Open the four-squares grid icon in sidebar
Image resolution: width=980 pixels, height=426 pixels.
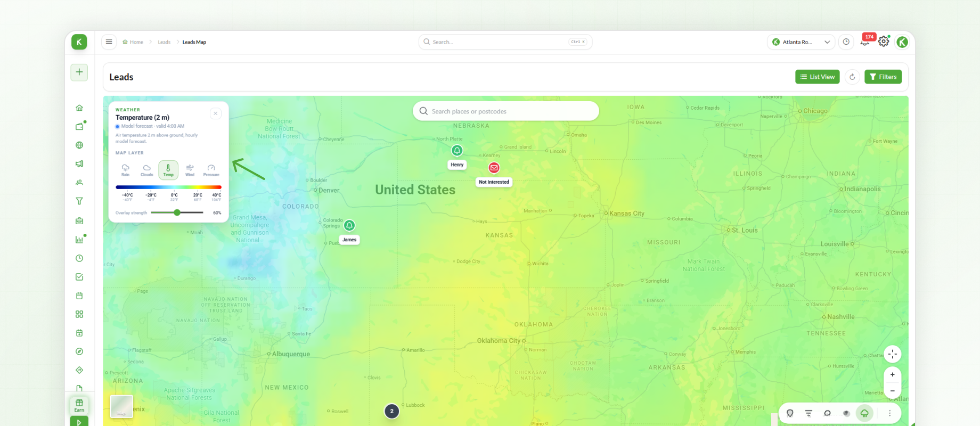[x=79, y=314]
